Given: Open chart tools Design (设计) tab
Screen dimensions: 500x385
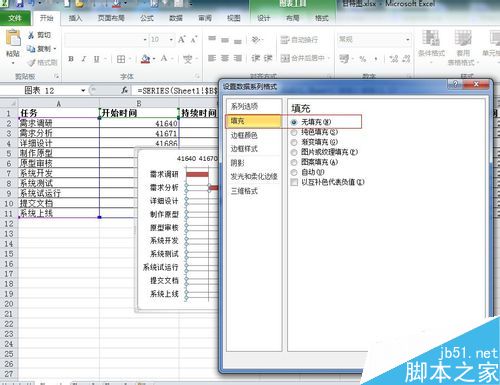Looking at the screenshot, I should (x=263, y=18).
